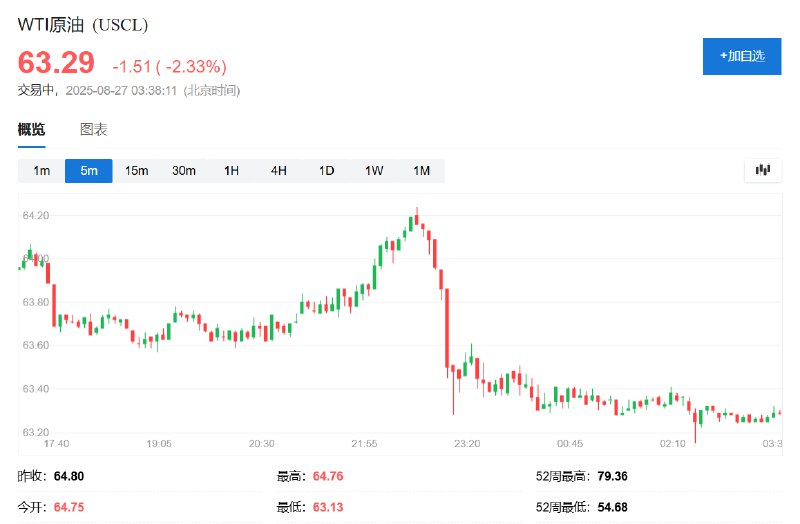Click the timestamp 2025-08-27 03:38:11
This screenshot has width=800, height=524.
click(x=121, y=91)
